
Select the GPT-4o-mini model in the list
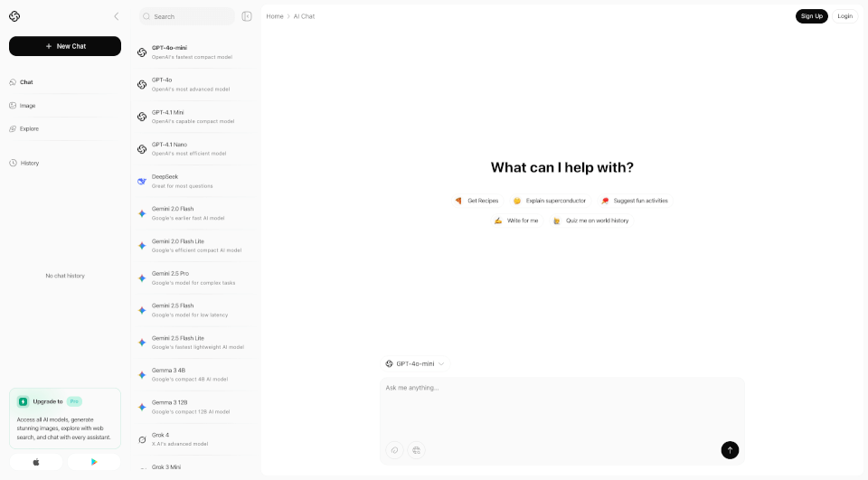(194, 52)
